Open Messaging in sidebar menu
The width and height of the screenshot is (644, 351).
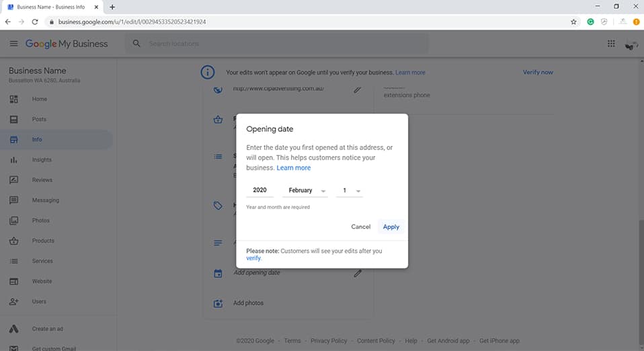pyautogui.click(x=46, y=200)
